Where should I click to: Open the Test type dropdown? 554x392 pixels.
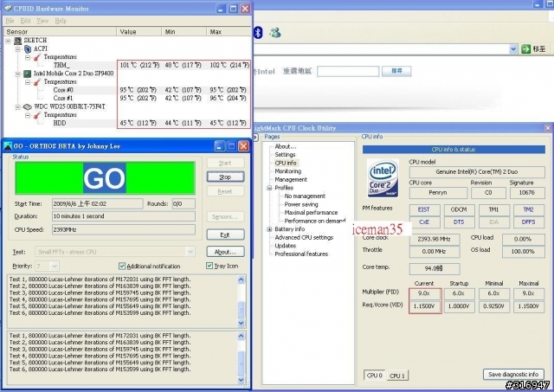tap(190, 252)
